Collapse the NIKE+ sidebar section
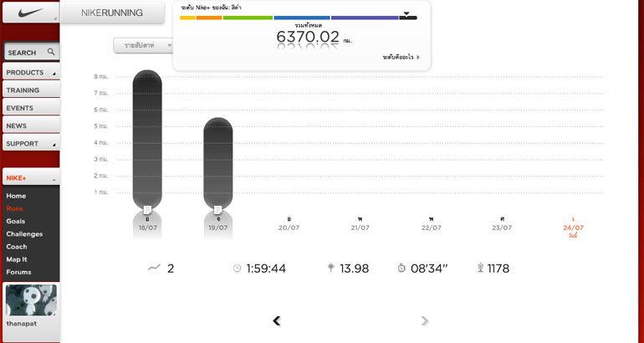The width and height of the screenshot is (644, 343). pos(54,178)
